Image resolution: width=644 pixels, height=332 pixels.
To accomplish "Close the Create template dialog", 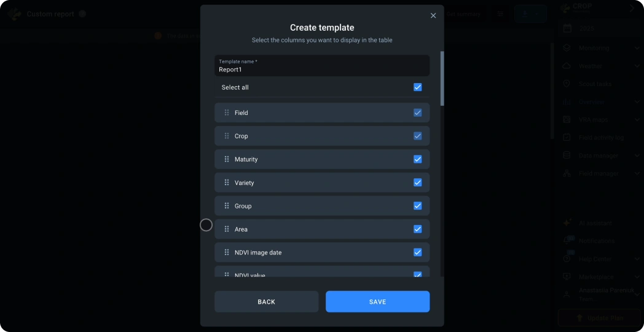I will click(433, 15).
